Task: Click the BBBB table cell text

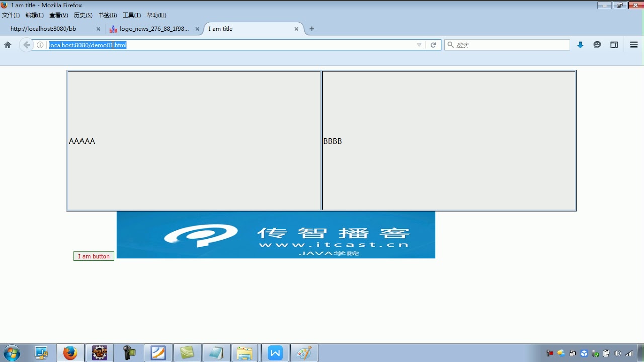Action: tap(333, 141)
